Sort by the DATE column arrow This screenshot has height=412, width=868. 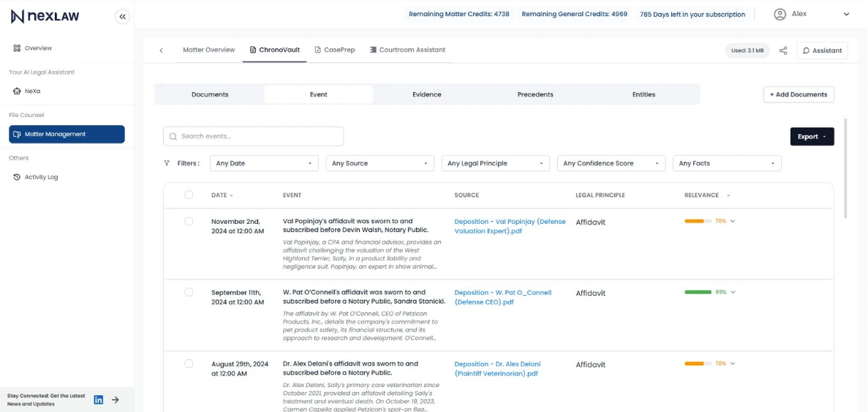231,195
